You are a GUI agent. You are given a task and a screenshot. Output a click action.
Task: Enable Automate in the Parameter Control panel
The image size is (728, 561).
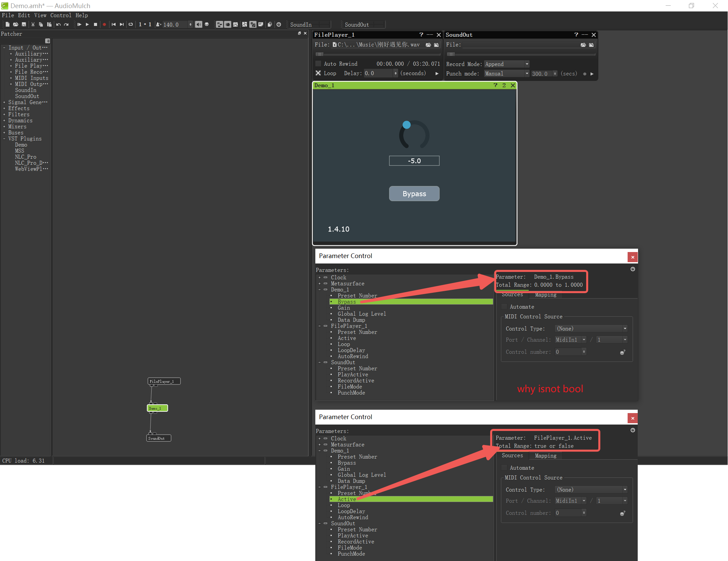[504, 306]
